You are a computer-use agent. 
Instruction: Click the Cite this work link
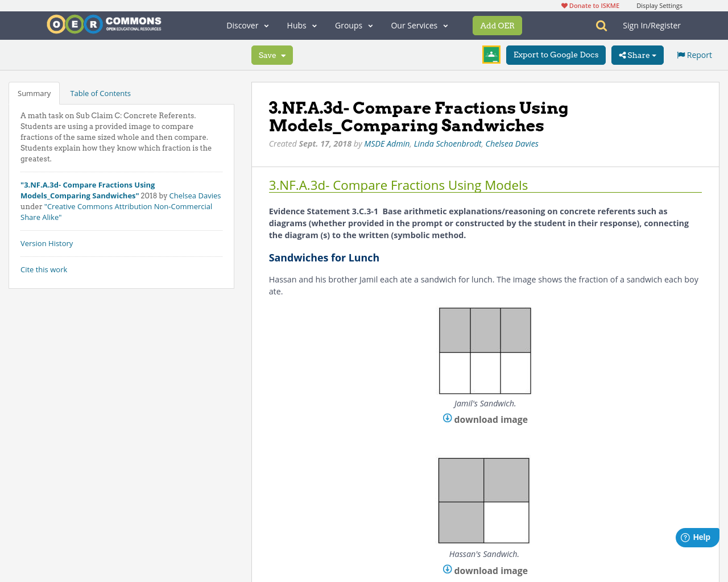point(44,269)
